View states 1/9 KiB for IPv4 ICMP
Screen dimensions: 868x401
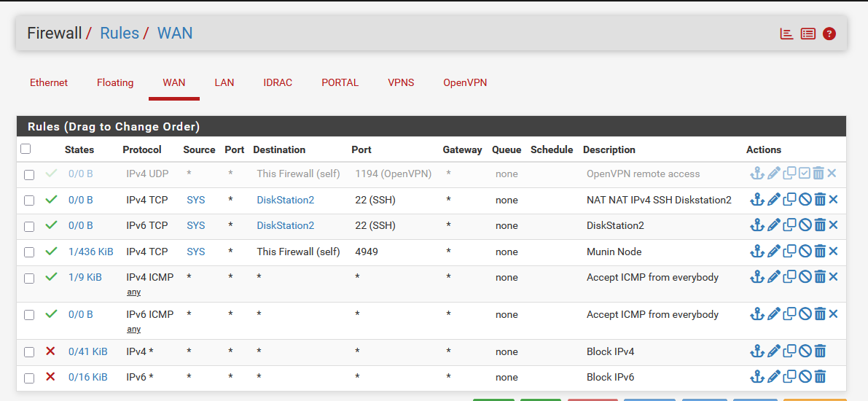click(85, 277)
